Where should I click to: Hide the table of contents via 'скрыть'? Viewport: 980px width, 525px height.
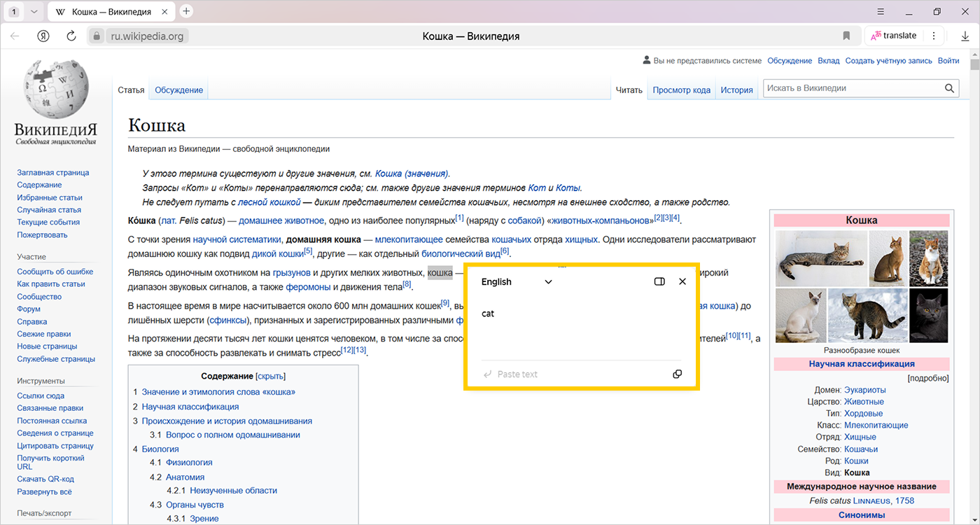pos(271,376)
